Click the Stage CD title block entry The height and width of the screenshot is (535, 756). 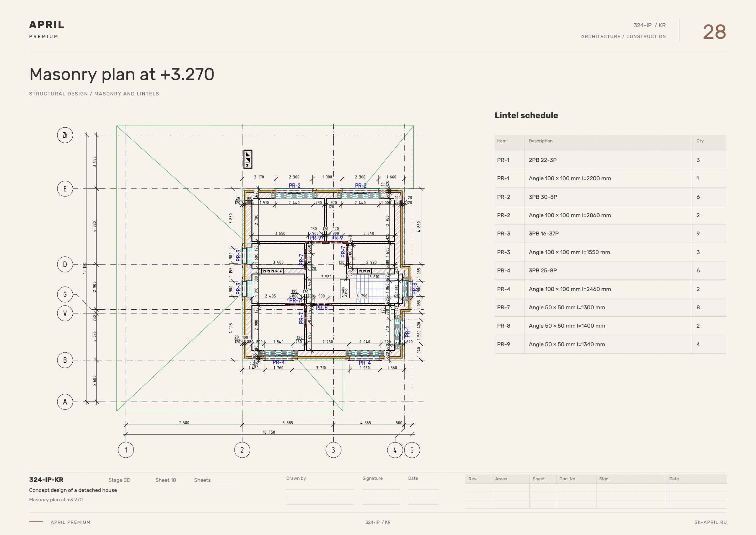point(119,480)
